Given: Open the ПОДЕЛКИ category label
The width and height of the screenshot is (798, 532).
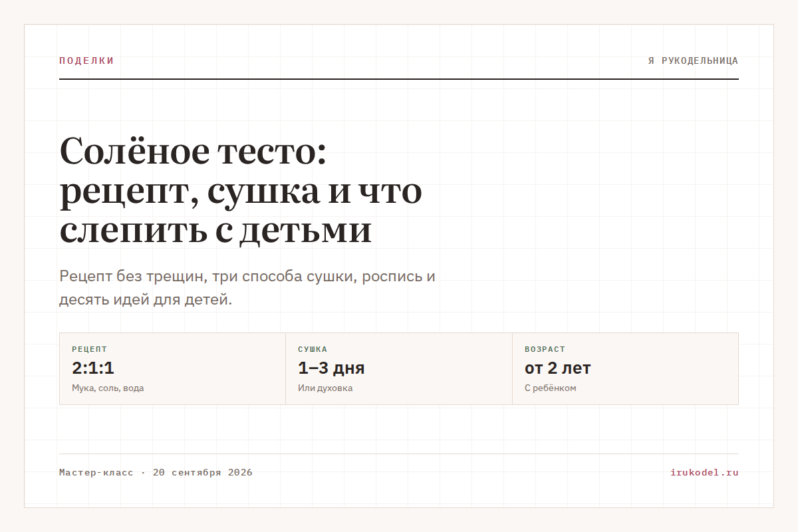Looking at the screenshot, I should tap(86, 61).
